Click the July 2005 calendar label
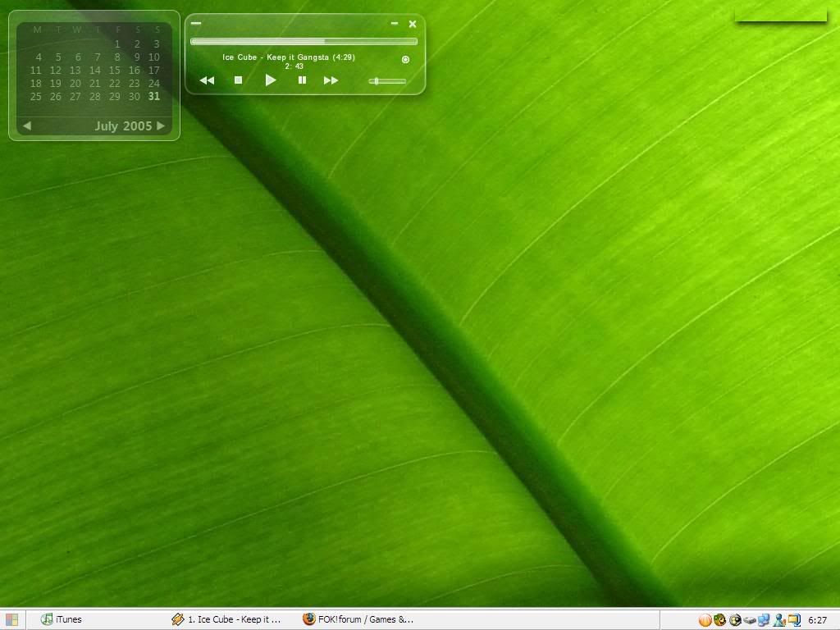The height and width of the screenshot is (630, 840). pos(123,126)
